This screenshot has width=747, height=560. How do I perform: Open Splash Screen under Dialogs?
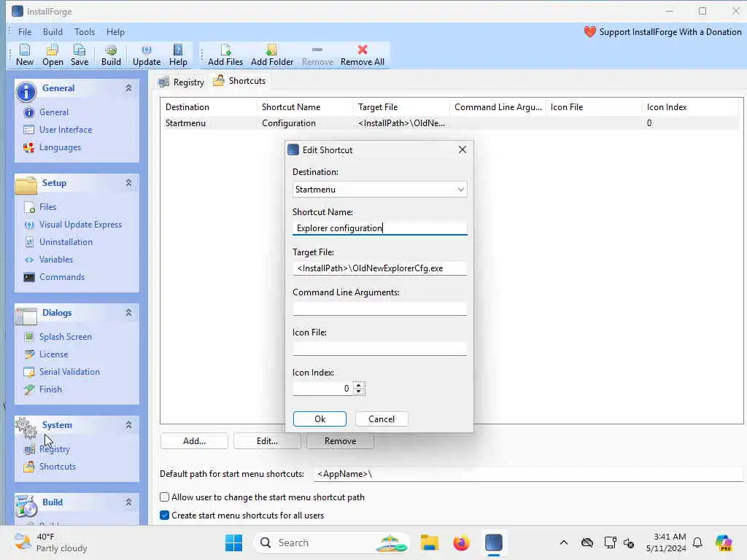pyautogui.click(x=65, y=337)
